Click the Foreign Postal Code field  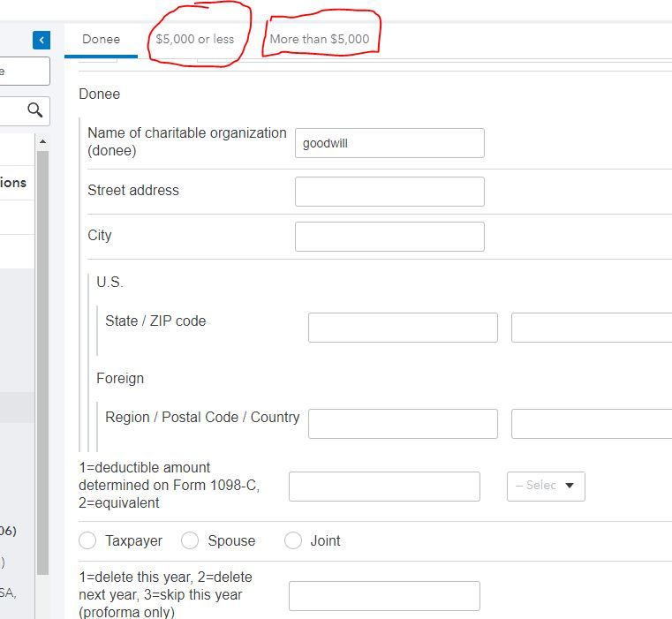(x=592, y=424)
